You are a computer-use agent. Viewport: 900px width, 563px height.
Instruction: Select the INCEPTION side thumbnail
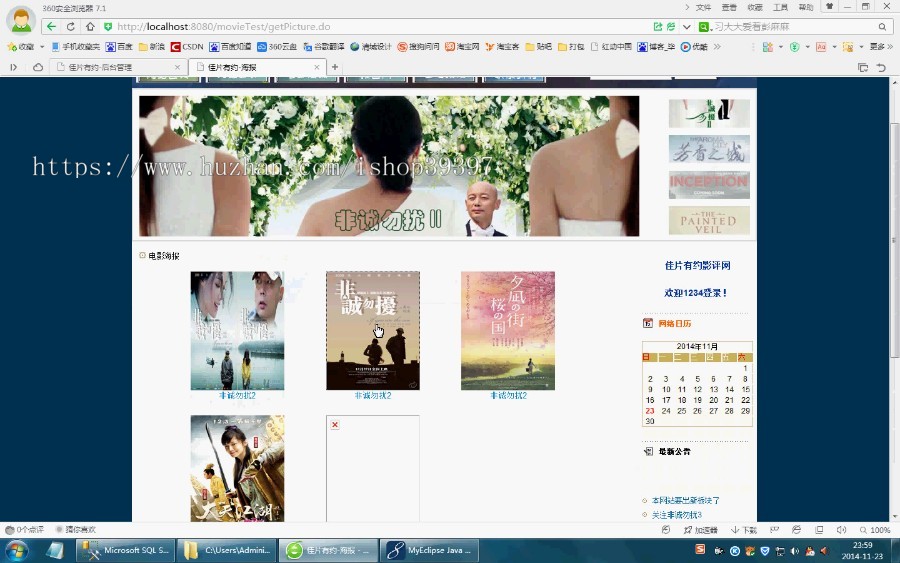tap(709, 185)
